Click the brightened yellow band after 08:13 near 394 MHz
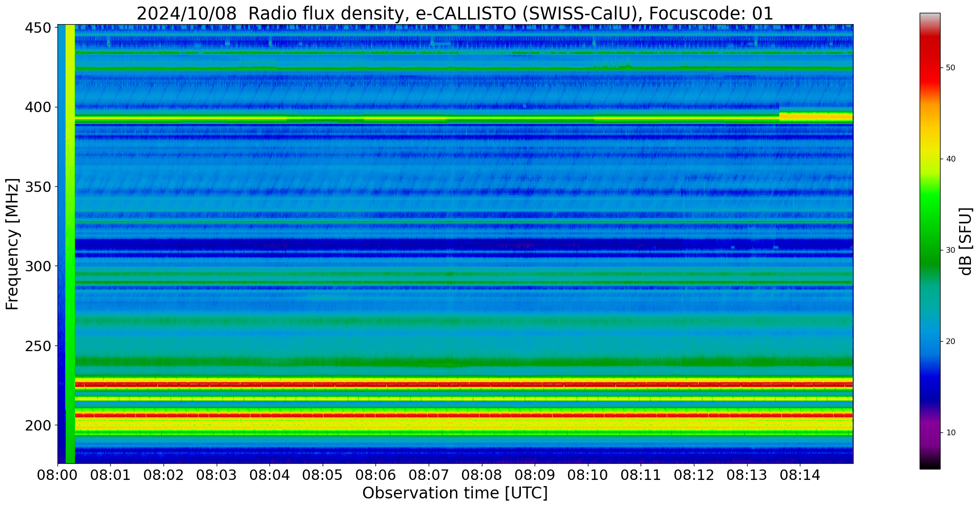This screenshot has height=507, width=980. click(x=816, y=116)
